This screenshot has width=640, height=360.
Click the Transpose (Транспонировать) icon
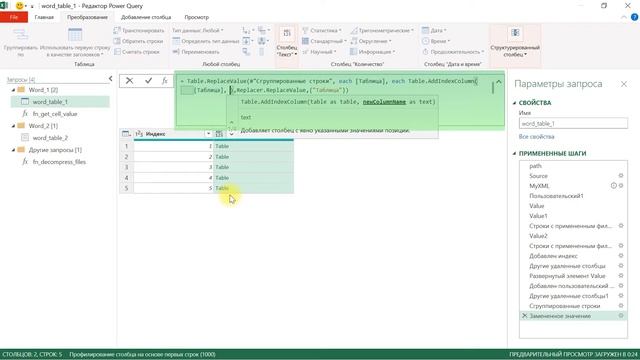117,30
